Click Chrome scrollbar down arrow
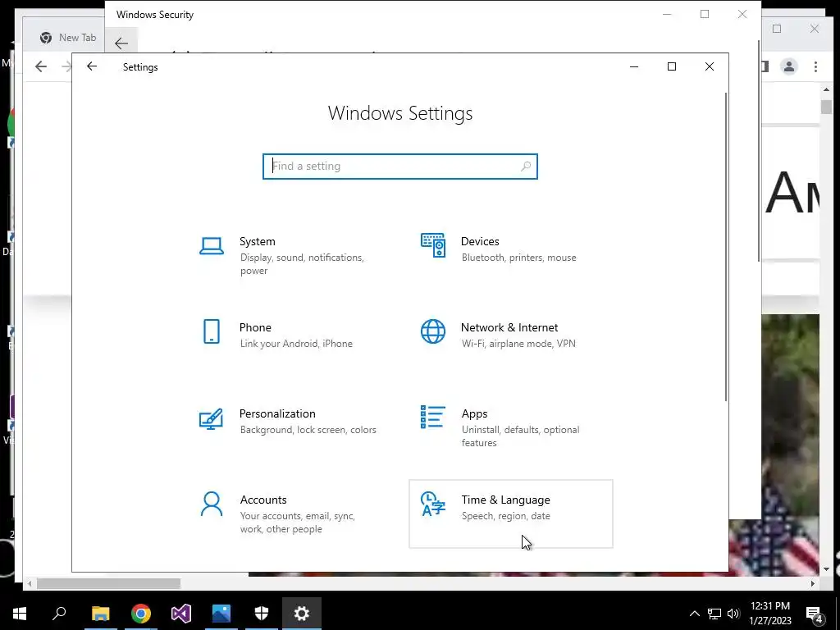Image resolution: width=840 pixels, height=630 pixels. (826, 569)
